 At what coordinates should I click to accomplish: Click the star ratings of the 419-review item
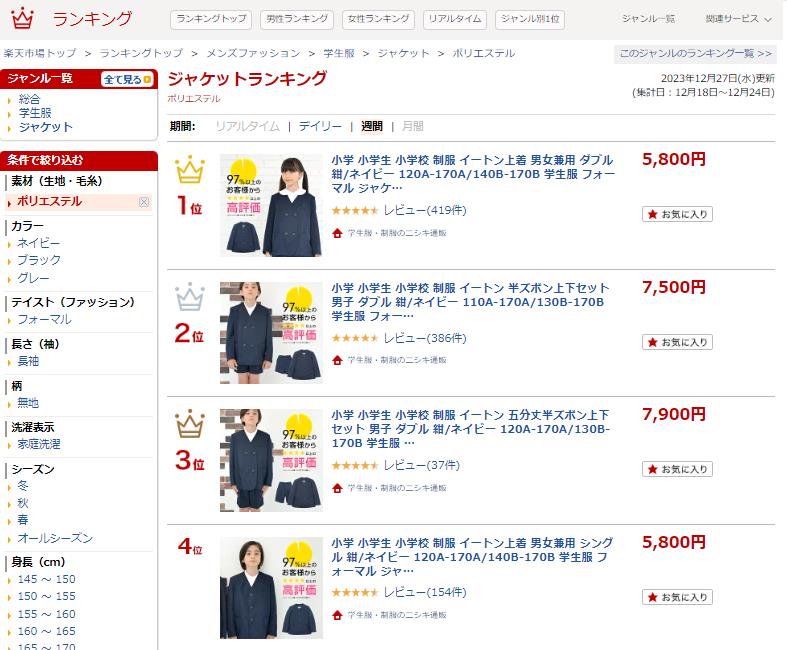(x=354, y=210)
